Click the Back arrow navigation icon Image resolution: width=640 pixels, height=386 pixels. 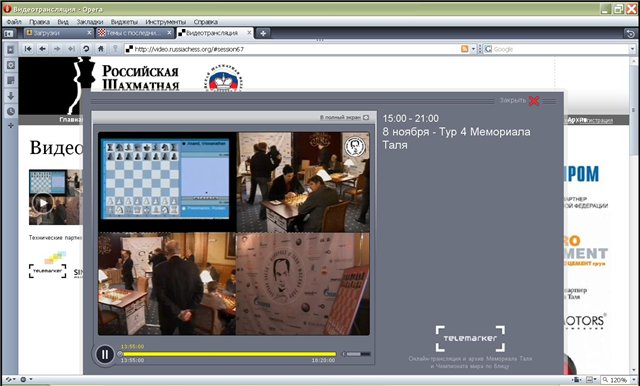(x=42, y=49)
